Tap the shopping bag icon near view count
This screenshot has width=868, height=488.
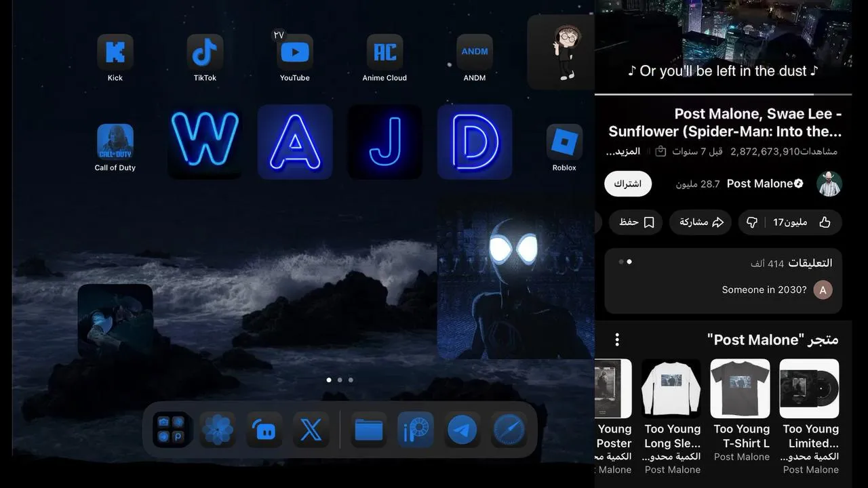pos(660,151)
